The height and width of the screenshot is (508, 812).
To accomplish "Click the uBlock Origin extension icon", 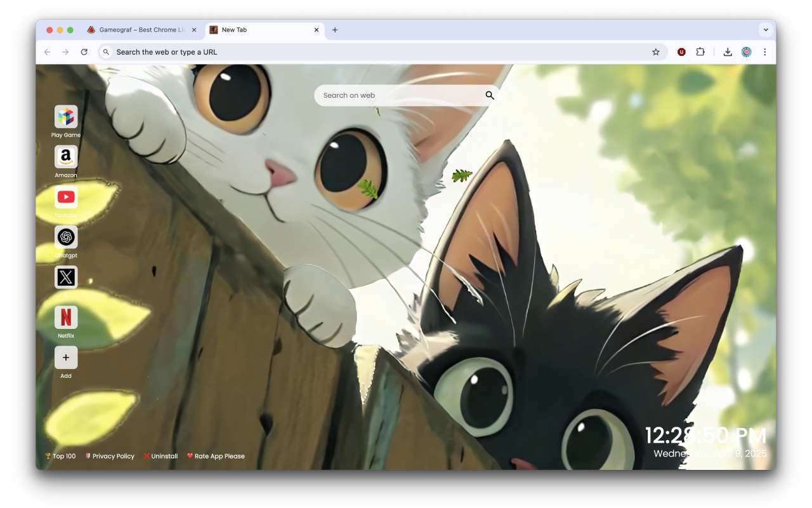I will coord(681,51).
